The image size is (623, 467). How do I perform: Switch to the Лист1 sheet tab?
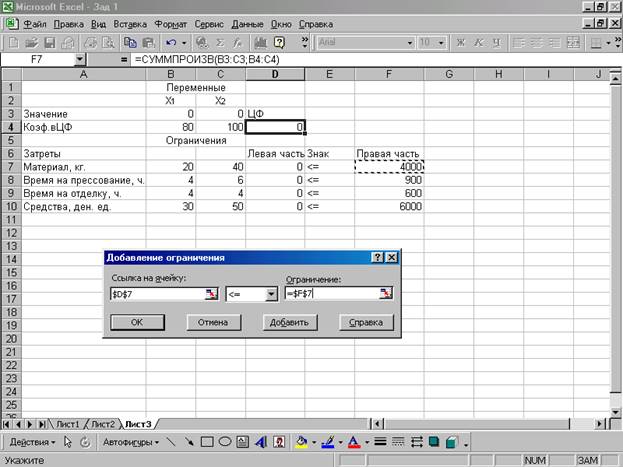tap(67, 423)
